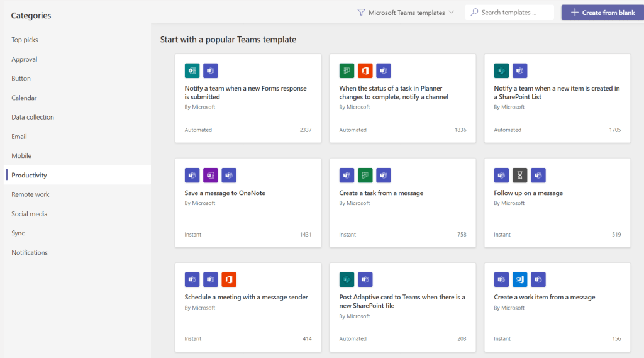This screenshot has height=358, width=644.
Task: Click the Forms icon on first template card
Action: 192,71
